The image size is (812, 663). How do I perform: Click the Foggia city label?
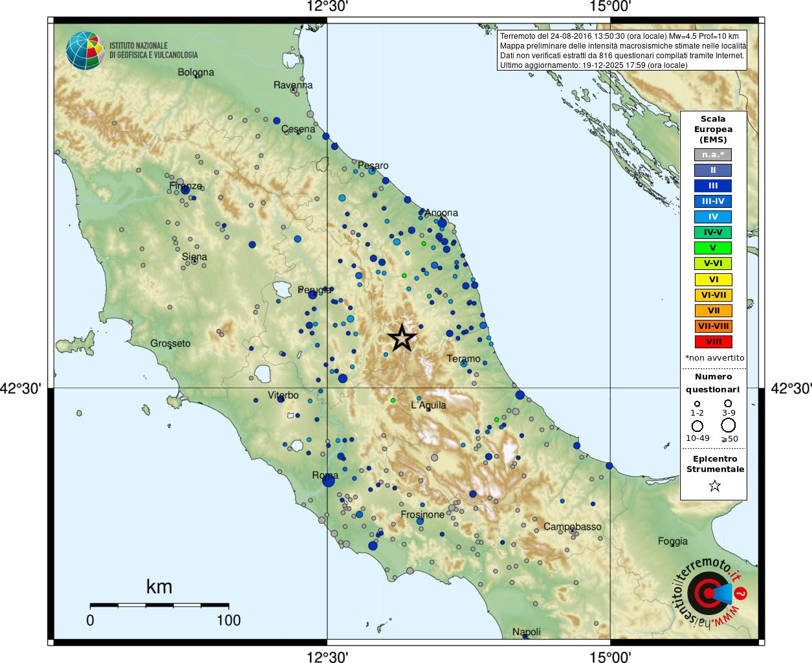(x=673, y=541)
